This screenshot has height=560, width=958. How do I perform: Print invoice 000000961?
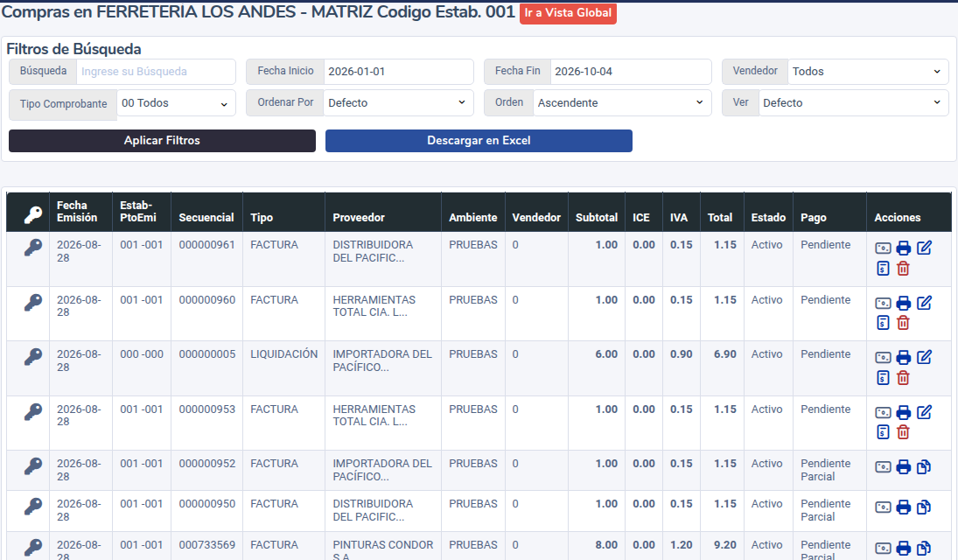tap(904, 248)
